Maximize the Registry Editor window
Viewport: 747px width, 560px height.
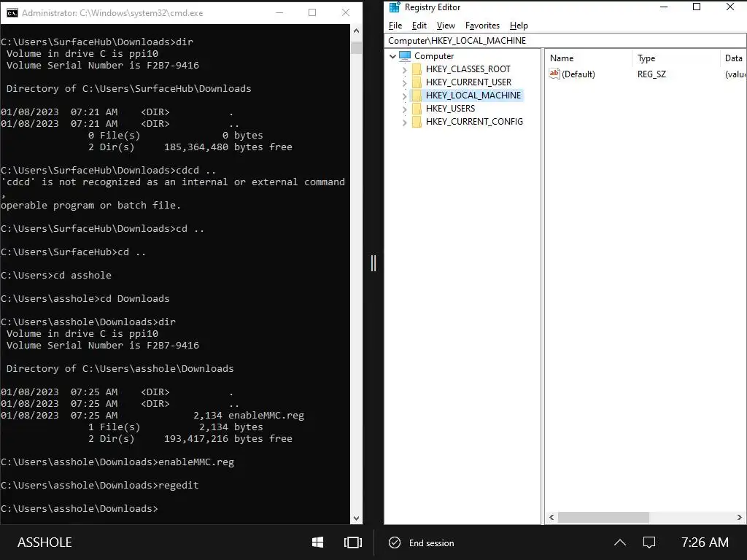[697, 7]
